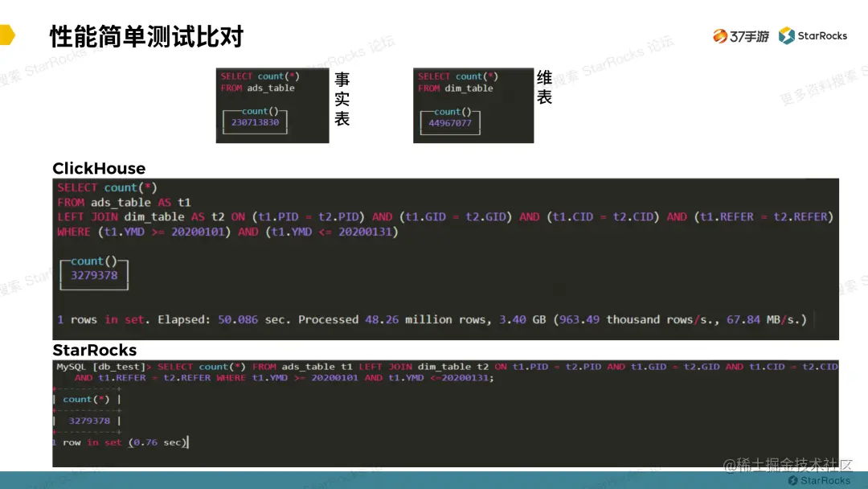Click the '(0.76 sec)' timing text
The image size is (868, 489).
158,442
